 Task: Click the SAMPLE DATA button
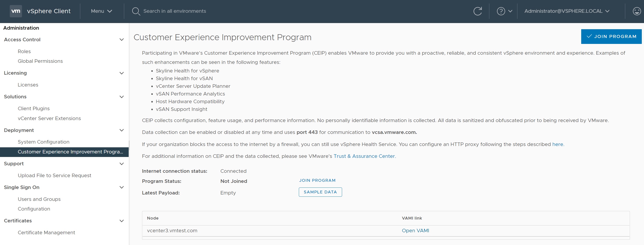click(320, 192)
